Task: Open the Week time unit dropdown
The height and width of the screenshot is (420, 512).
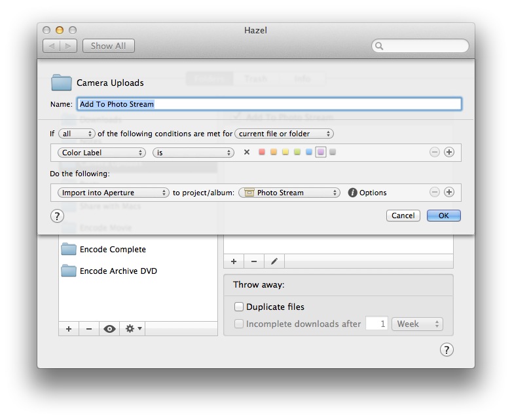Action: (x=417, y=324)
